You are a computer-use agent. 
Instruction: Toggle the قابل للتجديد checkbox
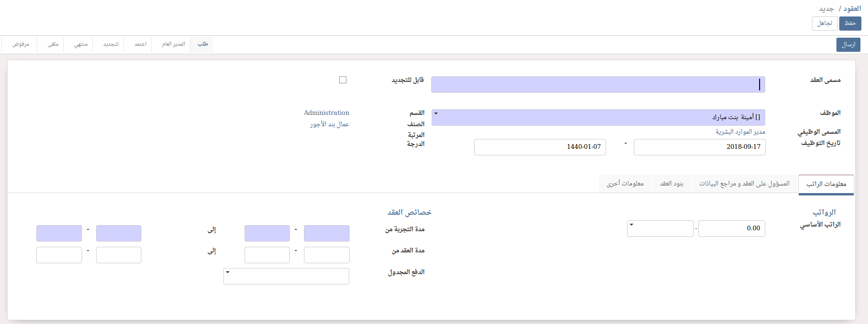tap(343, 80)
